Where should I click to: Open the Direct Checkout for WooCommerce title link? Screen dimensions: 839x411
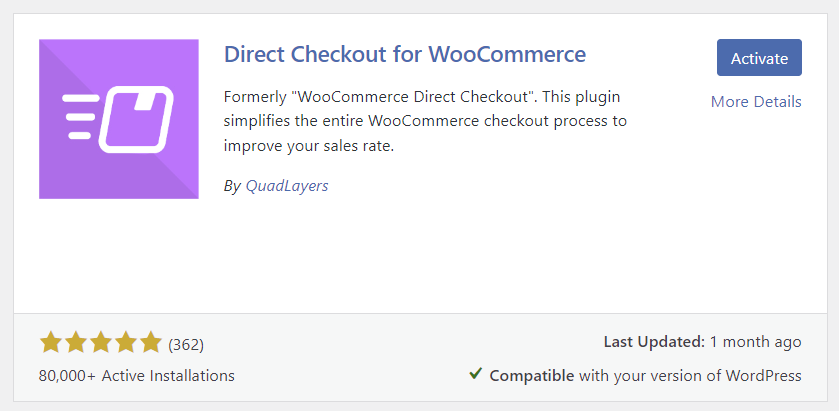point(405,54)
